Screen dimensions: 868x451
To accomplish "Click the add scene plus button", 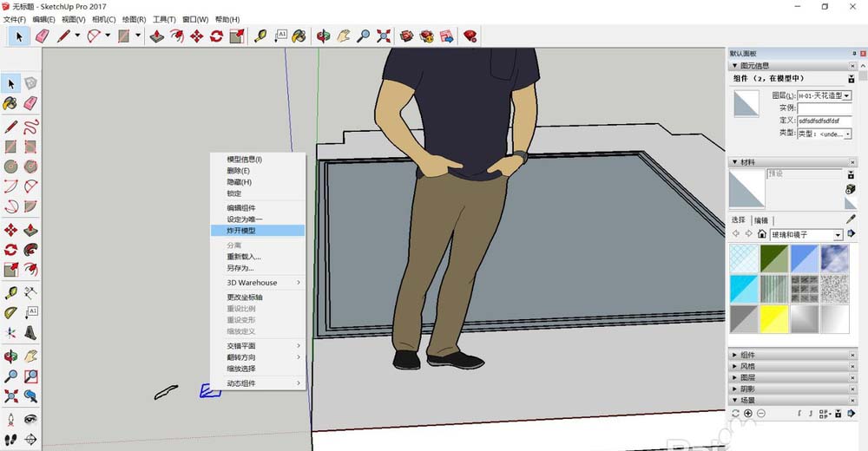I will pyautogui.click(x=748, y=414).
